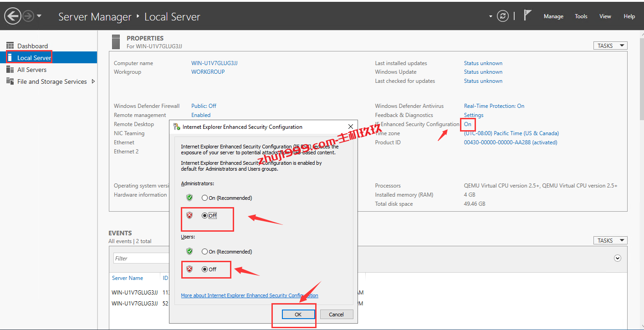Expand File and Storage Services arrow

[93, 81]
